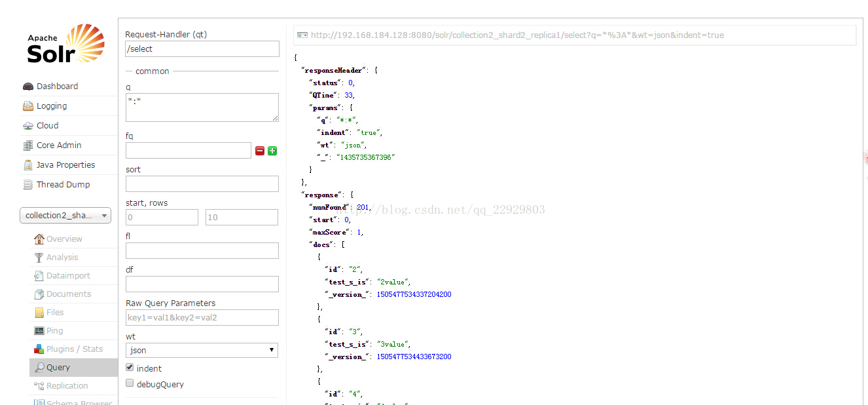Click the QTime value 33
Viewport: 868px width, 405px height.
[x=349, y=95]
